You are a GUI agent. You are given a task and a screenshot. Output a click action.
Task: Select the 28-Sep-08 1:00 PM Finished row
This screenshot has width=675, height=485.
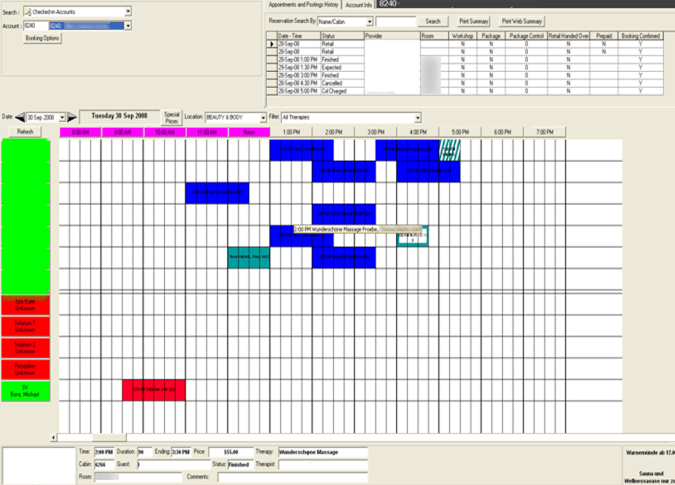[x=465, y=60]
